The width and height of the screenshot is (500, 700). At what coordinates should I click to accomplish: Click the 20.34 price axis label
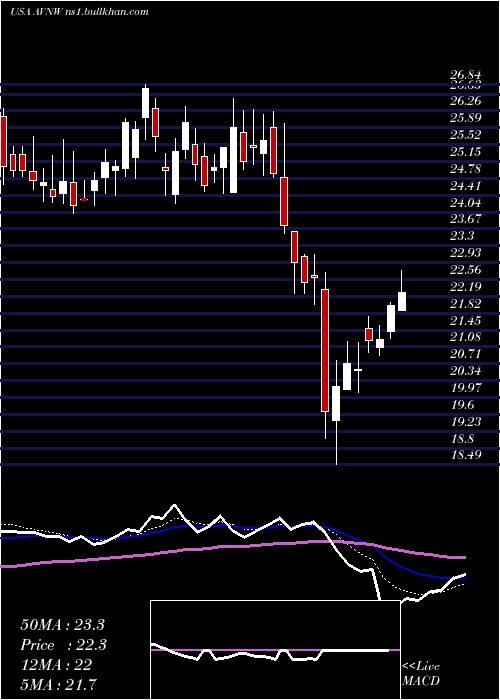[x=465, y=371]
